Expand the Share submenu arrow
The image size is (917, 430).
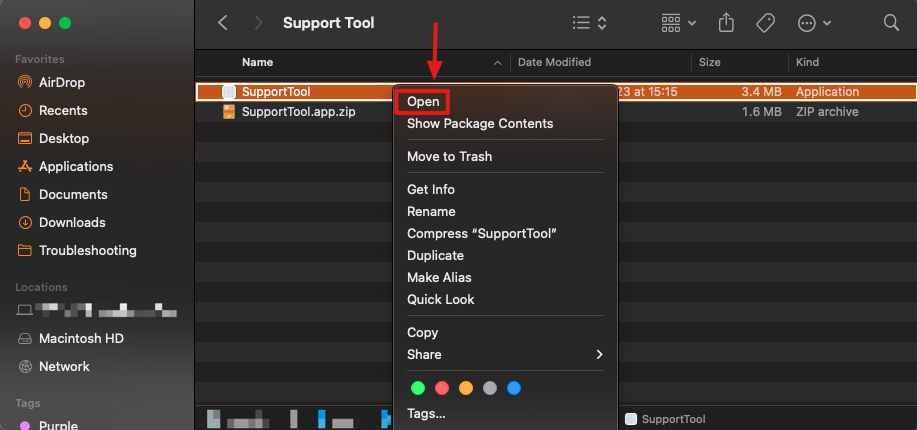[x=599, y=354]
